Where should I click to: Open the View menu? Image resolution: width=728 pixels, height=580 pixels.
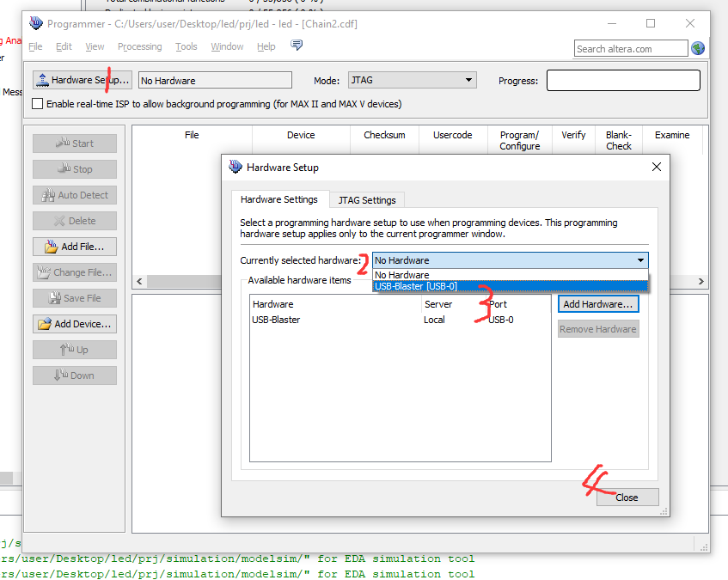coord(95,46)
